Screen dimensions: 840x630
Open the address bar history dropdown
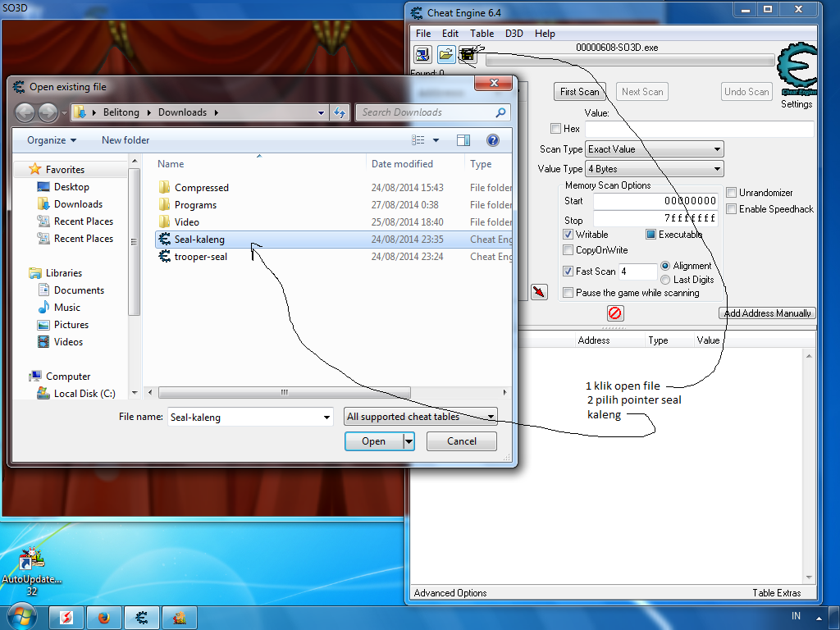pyautogui.click(x=321, y=112)
